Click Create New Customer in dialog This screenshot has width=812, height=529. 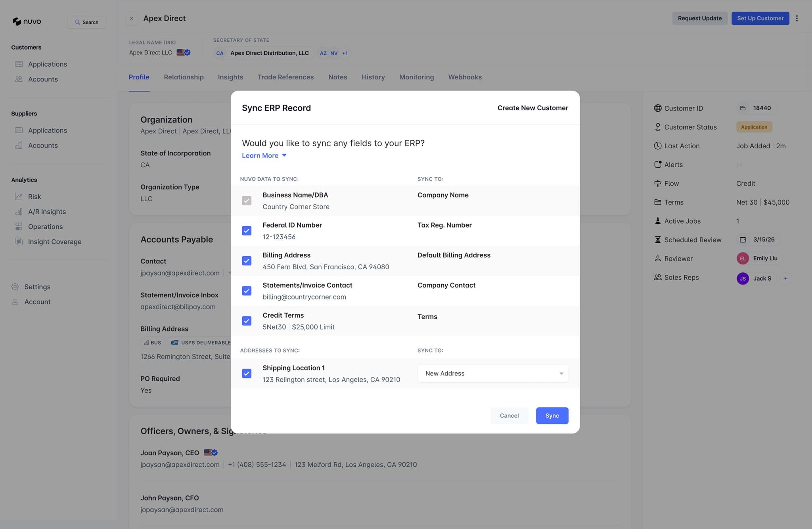tap(532, 108)
